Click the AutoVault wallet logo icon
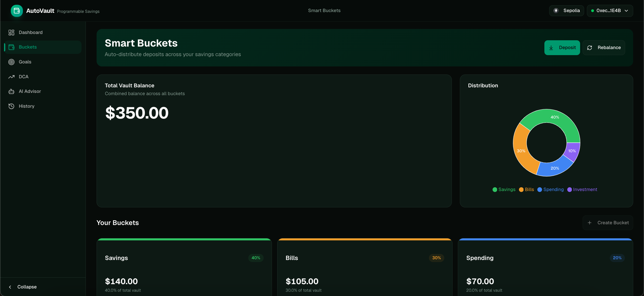644x296 pixels. [x=17, y=11]
